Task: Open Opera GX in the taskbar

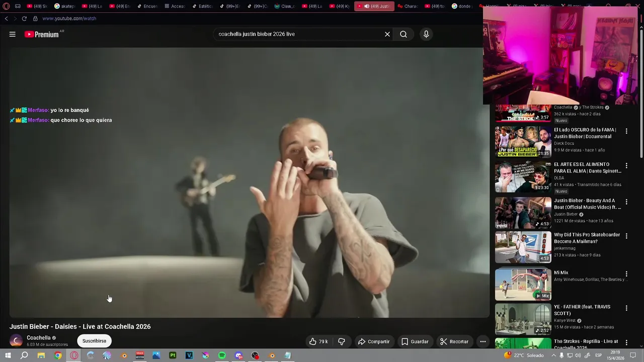Action: point(74,355)
